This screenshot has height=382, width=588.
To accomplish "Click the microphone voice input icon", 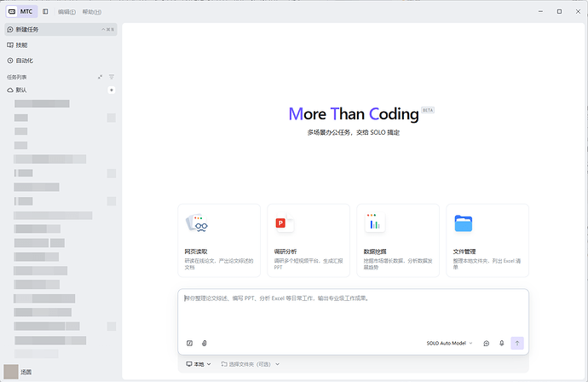I will point(502,343).
